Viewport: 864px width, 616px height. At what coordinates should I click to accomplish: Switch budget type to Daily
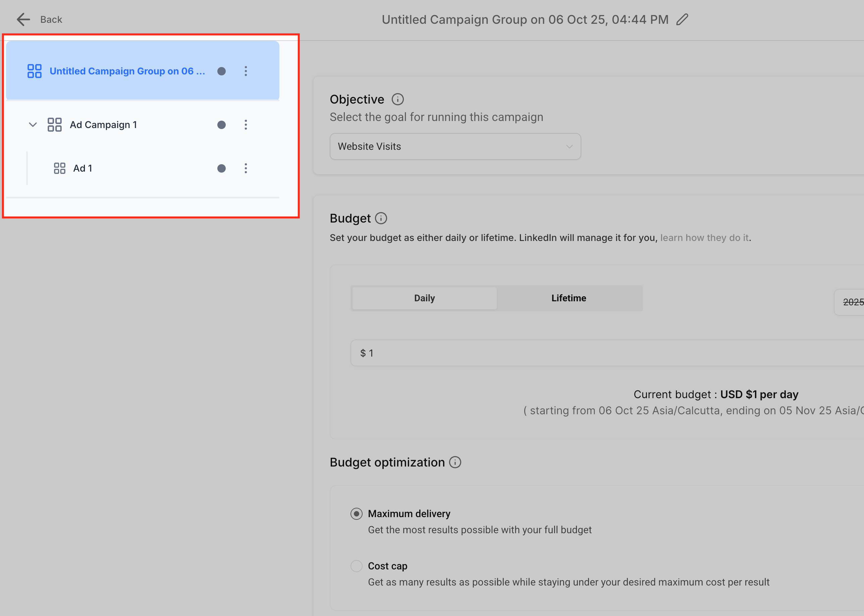point(424,298)
